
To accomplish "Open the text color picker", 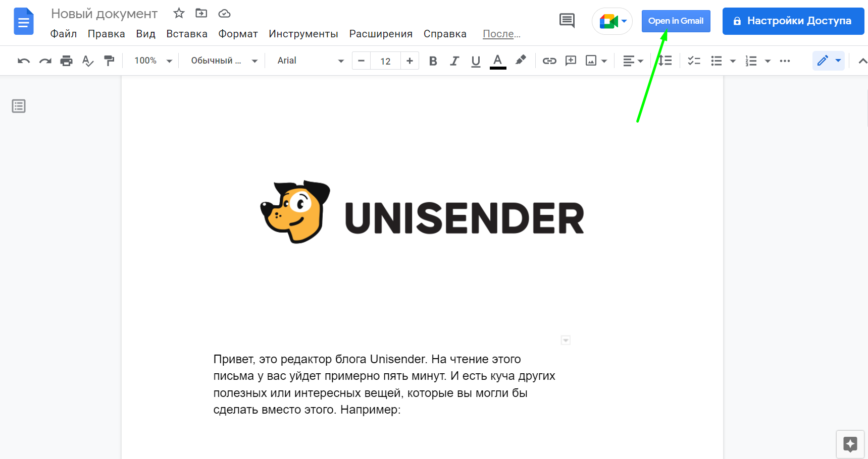I will pyautogui.click(x=498, y=61).
